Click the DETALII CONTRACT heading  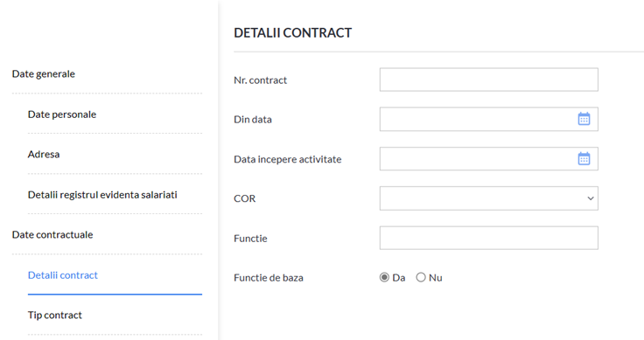[292, 33]
